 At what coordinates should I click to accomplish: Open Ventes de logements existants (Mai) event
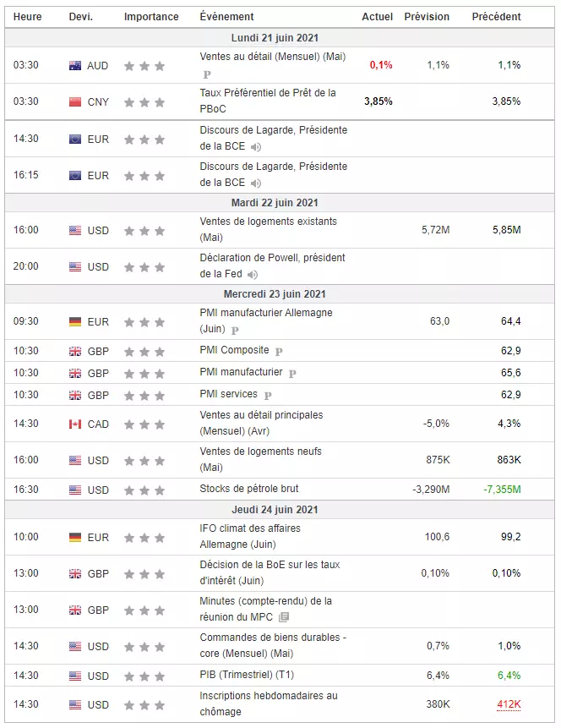pyautogui.click(x=268, y=230)
